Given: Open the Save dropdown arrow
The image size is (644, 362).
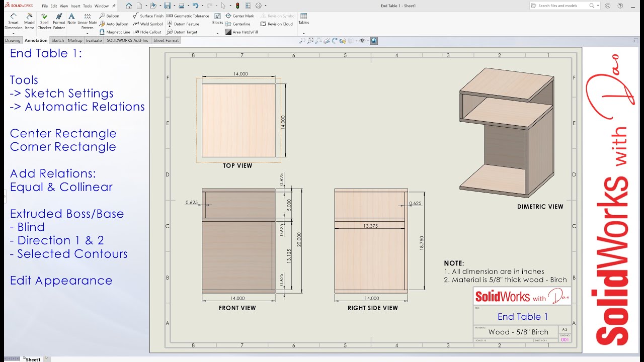Looking at the screenshot, I should click(x=175, y=6).
